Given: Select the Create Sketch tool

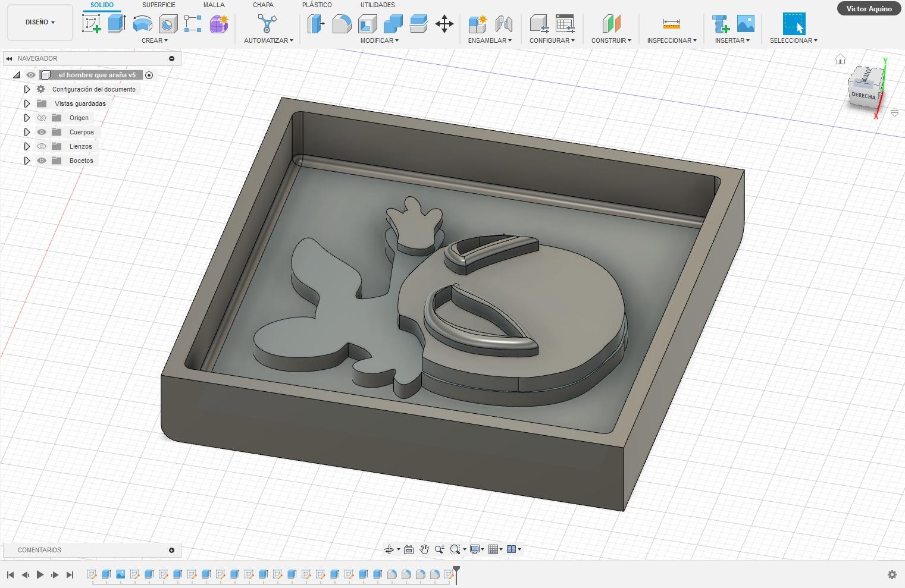Looking at the screenshot, I should (x=91, y=24).
